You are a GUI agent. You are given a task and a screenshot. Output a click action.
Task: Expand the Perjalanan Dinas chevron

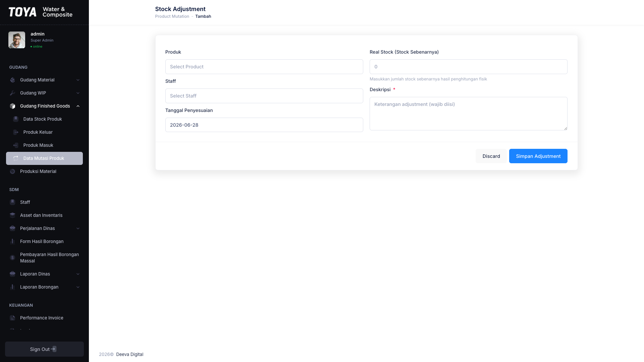(78, 228)
